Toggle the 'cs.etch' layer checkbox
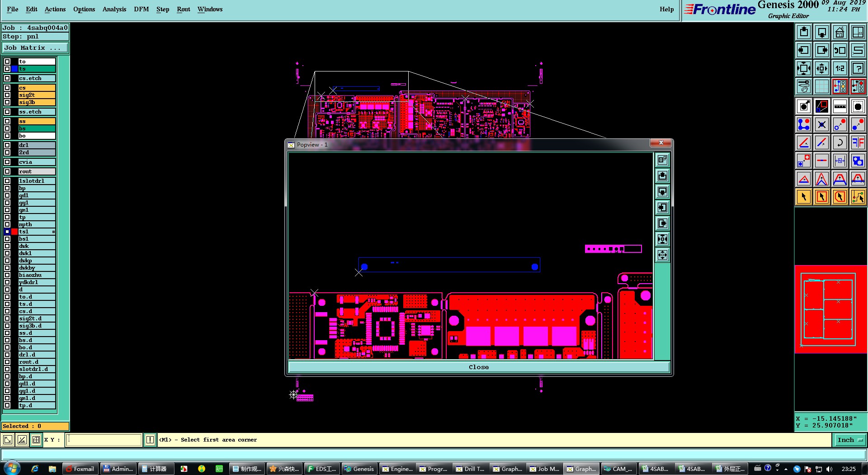Image resolution: width=868 pixels, height=475 pixels. tap(7, 78)
